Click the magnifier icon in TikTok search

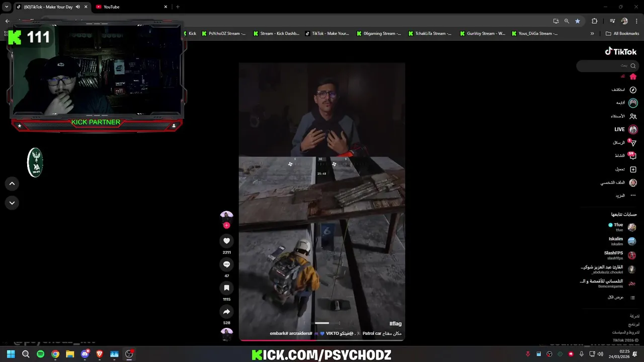click(633, 66)
